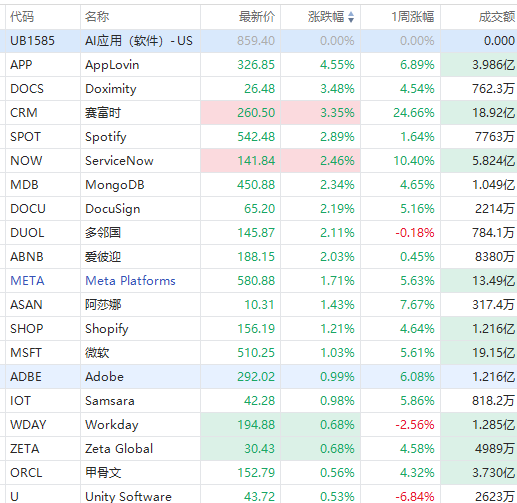Click the ORCL 甲骨文 row
This screenshot has width=517, height=503.
(258, 473)
